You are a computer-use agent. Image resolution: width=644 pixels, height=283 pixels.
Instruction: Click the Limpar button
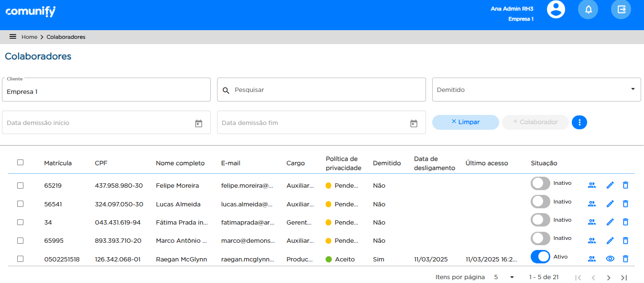pyautogui.click(x=465, y=122)
